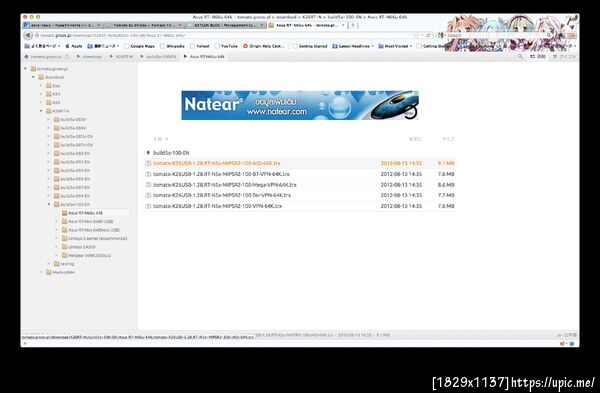
Task: Go up to parent folder build5x-100-EN in the file list
Action: tap(171, 153)
